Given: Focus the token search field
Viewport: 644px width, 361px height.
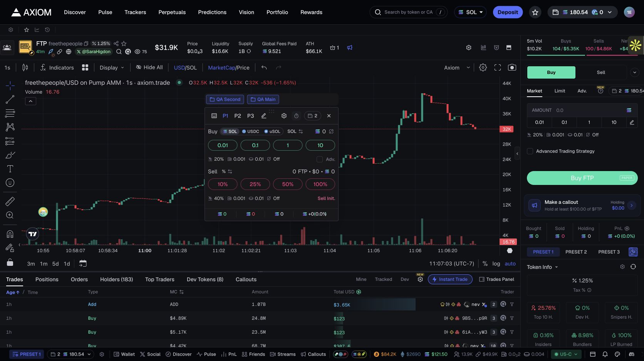Looking at the screenshot, I should [408, 12].
